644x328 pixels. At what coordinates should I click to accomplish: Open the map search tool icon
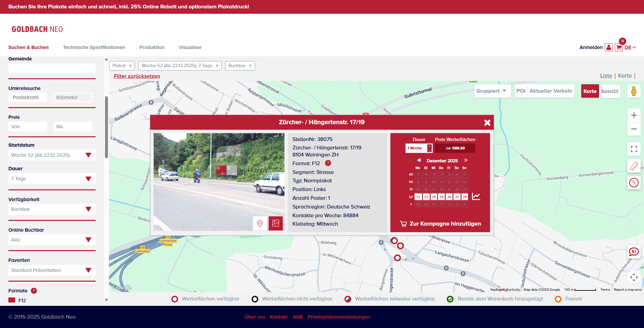pyautogui.click(x=634, y=183)
